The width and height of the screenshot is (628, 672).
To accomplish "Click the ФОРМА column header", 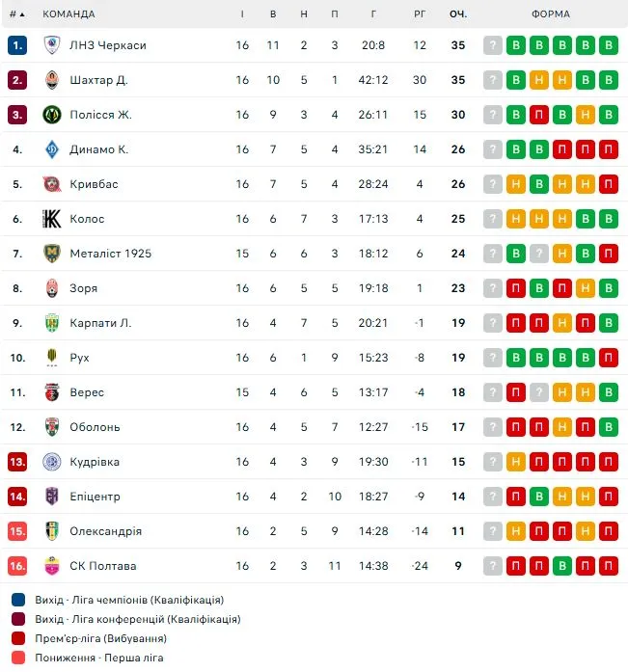I will [551, 14].
